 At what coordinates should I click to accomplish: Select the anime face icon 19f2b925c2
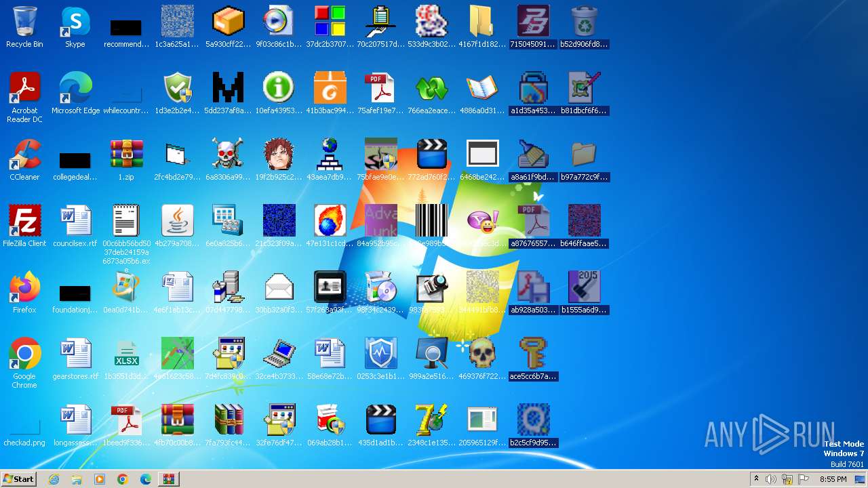pyautogui.click(x=279, y=160)
